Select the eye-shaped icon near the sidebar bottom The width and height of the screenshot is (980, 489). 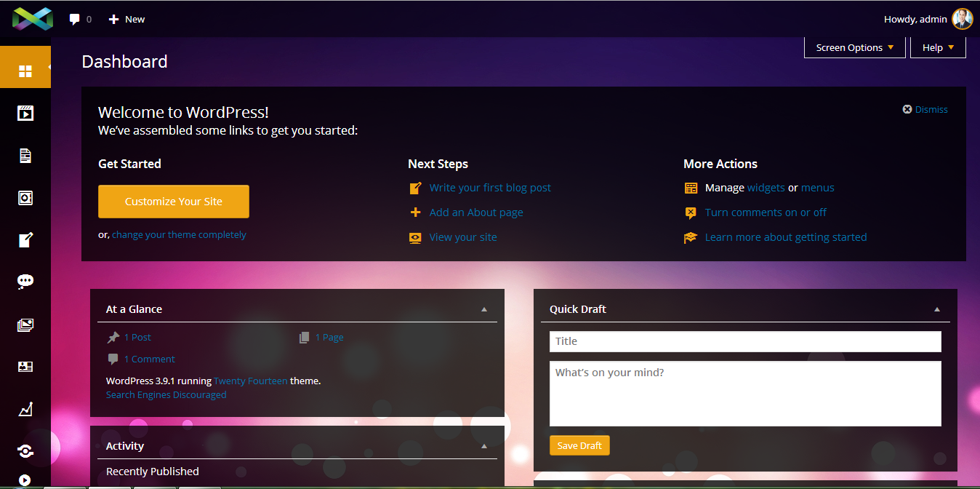[25, 451]
